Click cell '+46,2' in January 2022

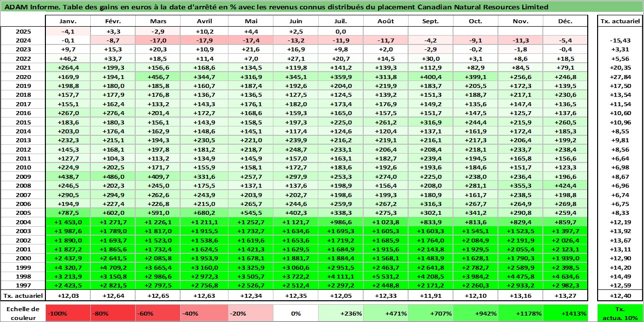tap(68, 58)
